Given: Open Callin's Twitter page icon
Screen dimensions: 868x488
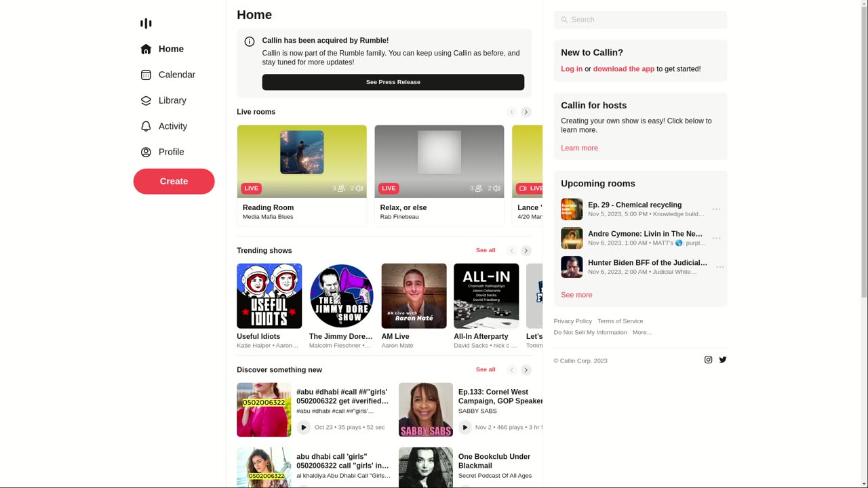Looking at the screenshot, I should tap(723, 360).
